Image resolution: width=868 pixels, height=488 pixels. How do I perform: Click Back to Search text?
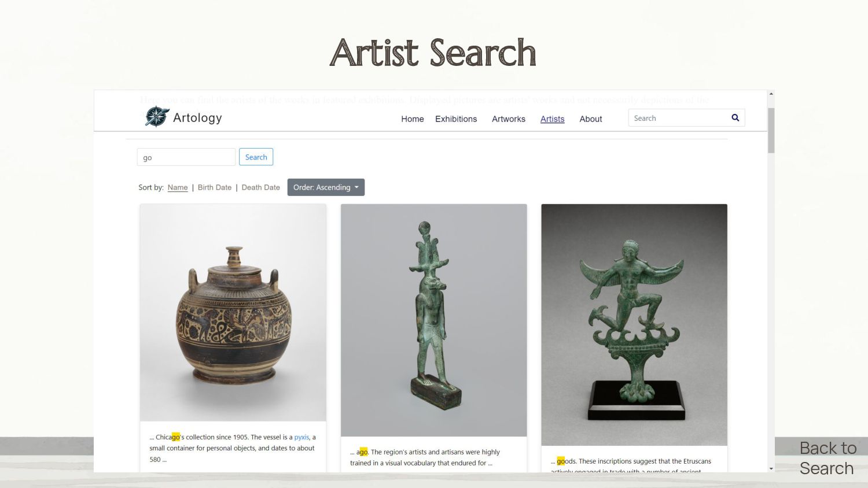point(827,458)
